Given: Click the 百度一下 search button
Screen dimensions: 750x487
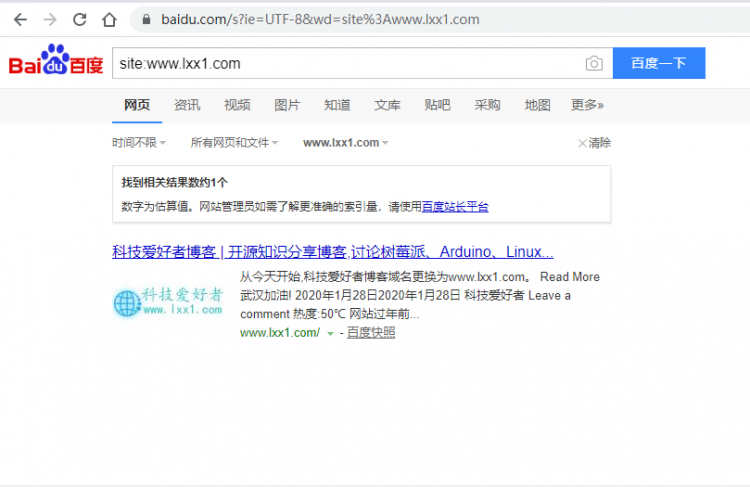Looking at the screenshot, I should [659, 63].
